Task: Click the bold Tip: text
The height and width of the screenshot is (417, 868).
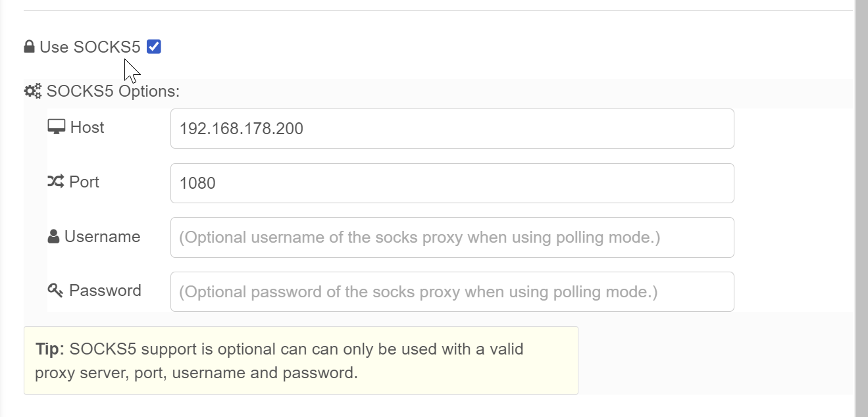Action: coord(50,349)
